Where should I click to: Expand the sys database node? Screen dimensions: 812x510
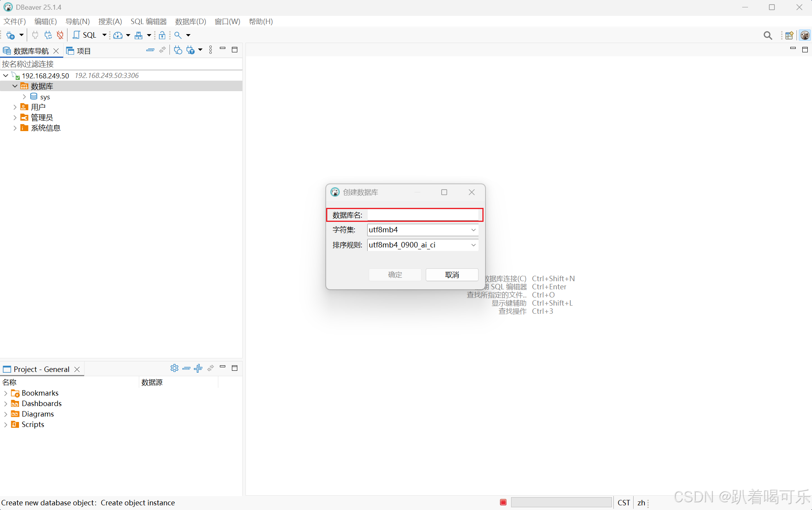(24, 97)
